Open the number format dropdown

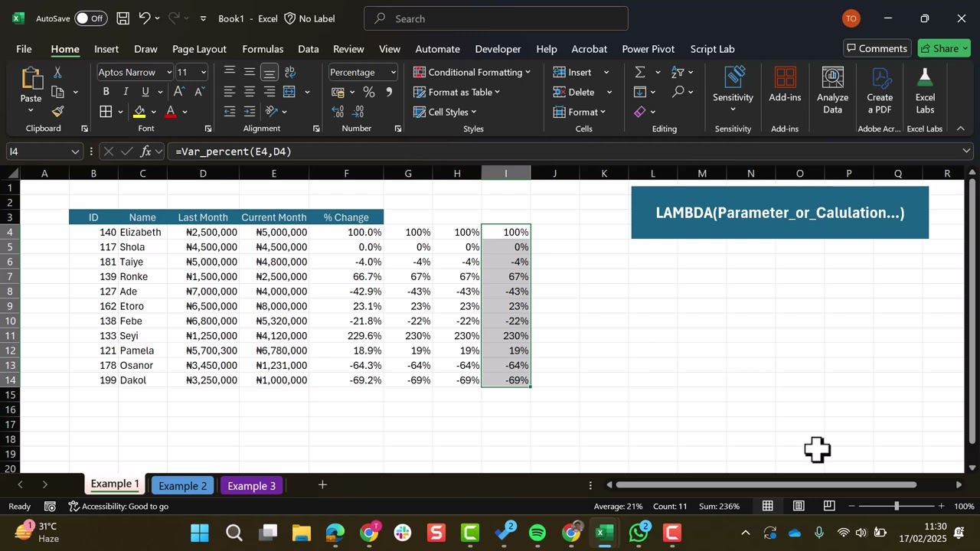(x=393, y=72)
